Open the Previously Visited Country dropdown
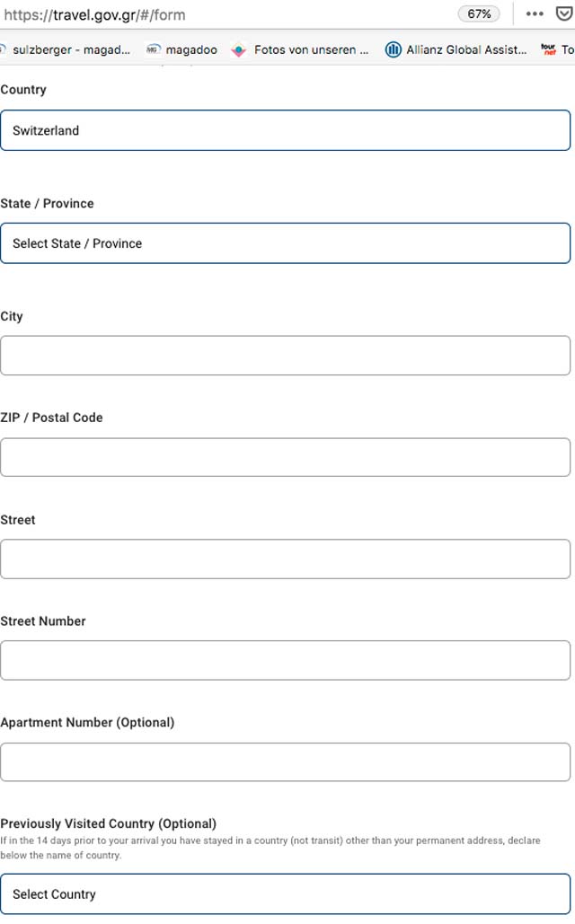Image resolution: width=575 pixels, height=924 pixels. pos(286,894)
